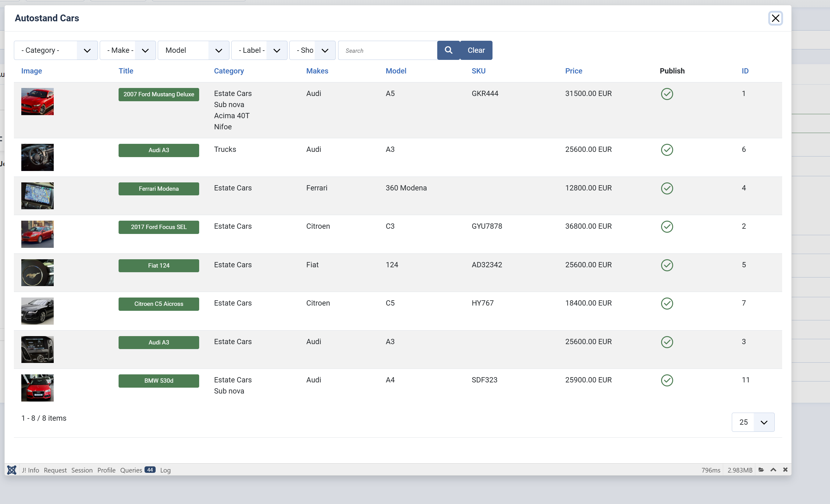
Task: Open the 25 items-per-page dropdown
Action: click(753, 422)
